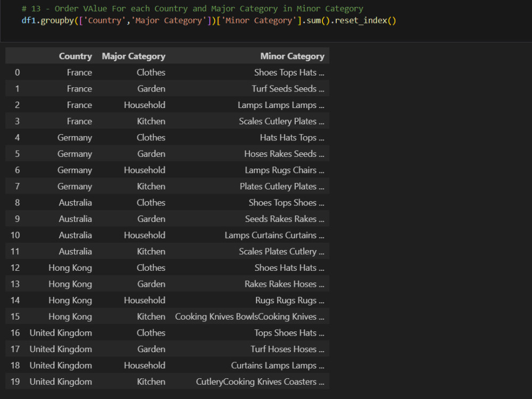This screenshot has width=532, height=399.
Task: Click 'Garden' in row 5
Action: [x=151, y=154]
